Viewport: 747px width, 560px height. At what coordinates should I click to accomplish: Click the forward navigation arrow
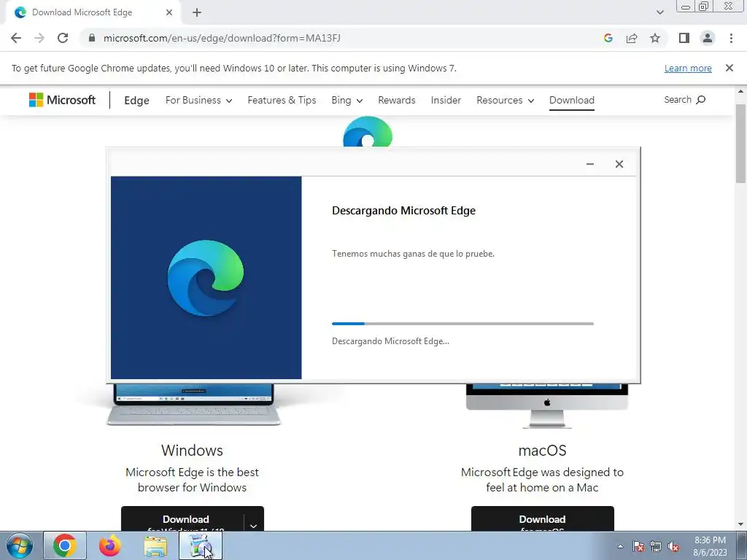[39, 38]
